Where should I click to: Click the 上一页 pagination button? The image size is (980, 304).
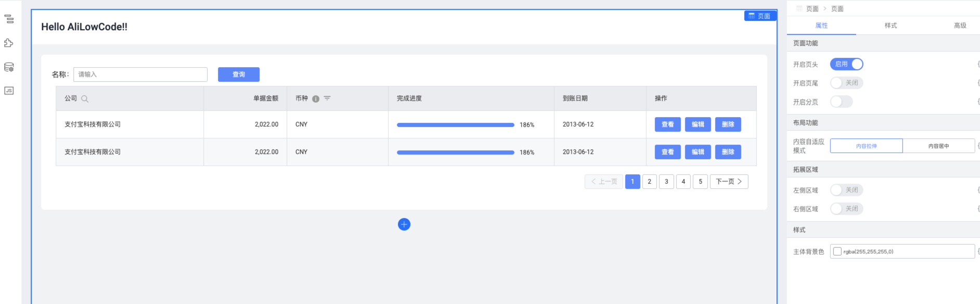(x=604, y=182)
